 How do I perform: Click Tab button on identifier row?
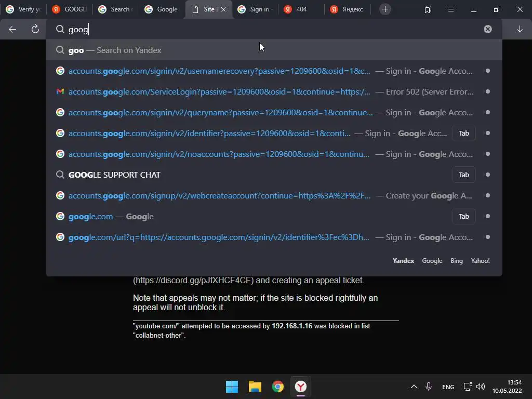463,134
